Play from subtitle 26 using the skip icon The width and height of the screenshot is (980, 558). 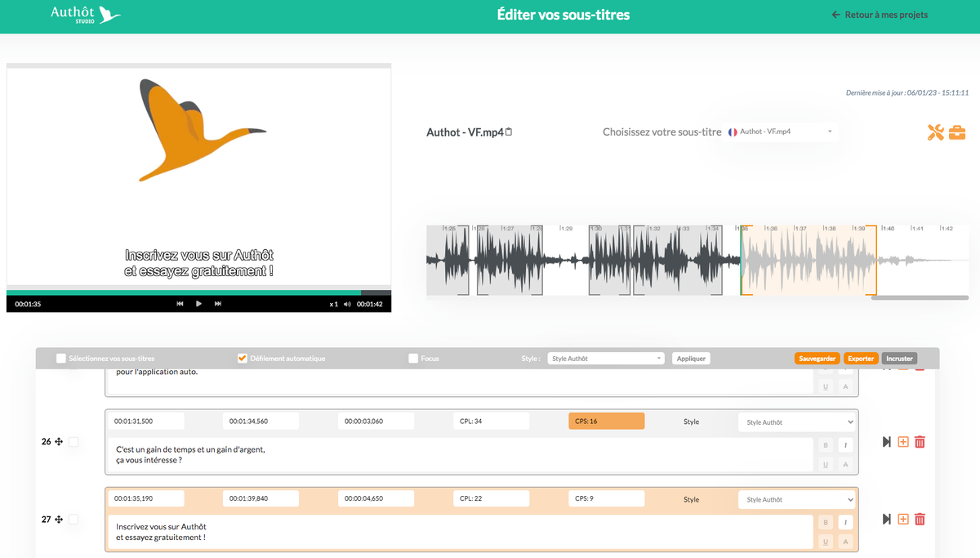tap(887, 442)
